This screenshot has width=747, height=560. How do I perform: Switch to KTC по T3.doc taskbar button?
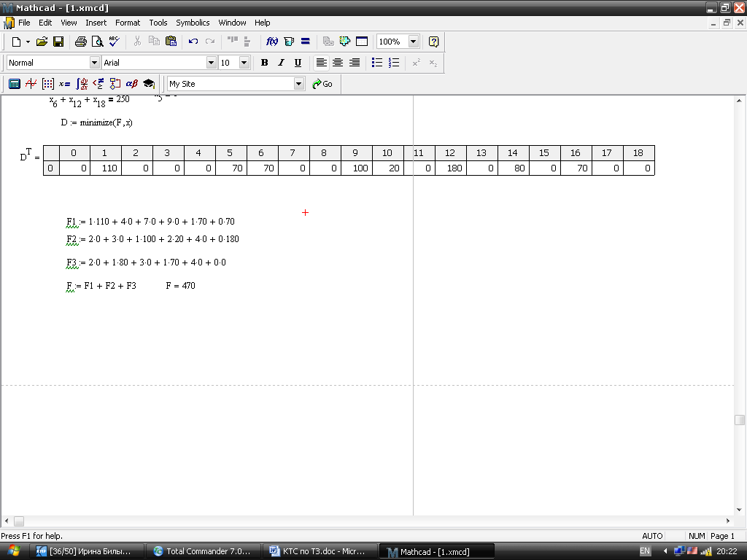click(320, 551)
